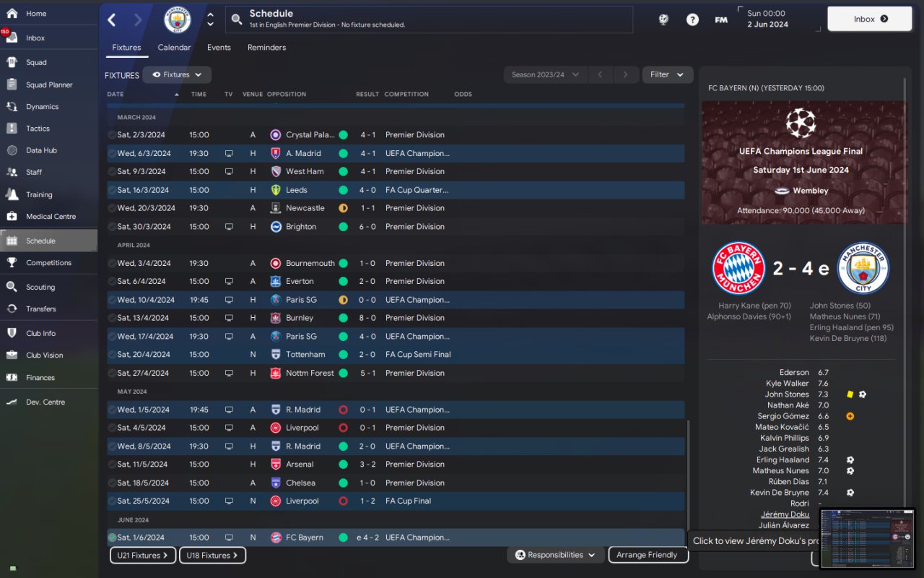Open Scouting from the sidebar

tap(12, 287)
